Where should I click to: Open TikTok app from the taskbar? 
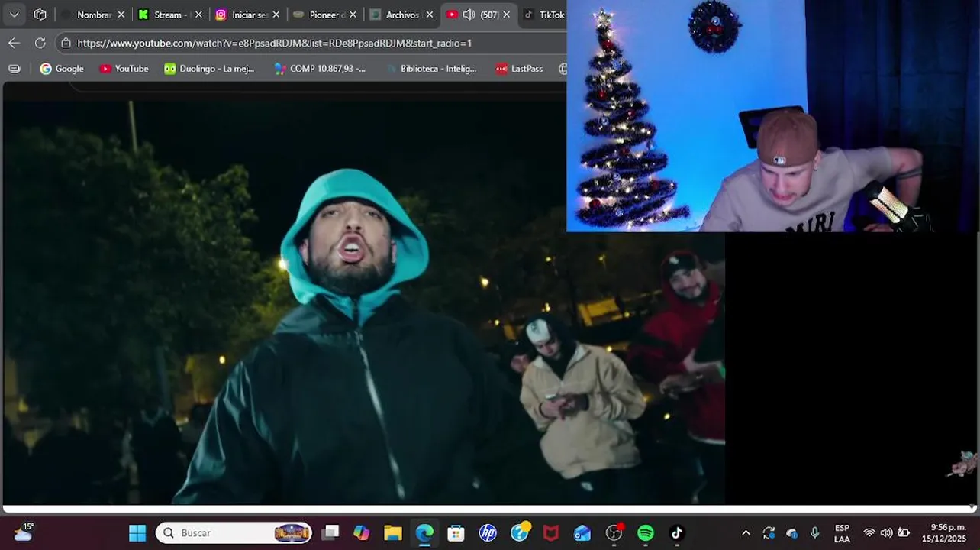tap(677, 532)
